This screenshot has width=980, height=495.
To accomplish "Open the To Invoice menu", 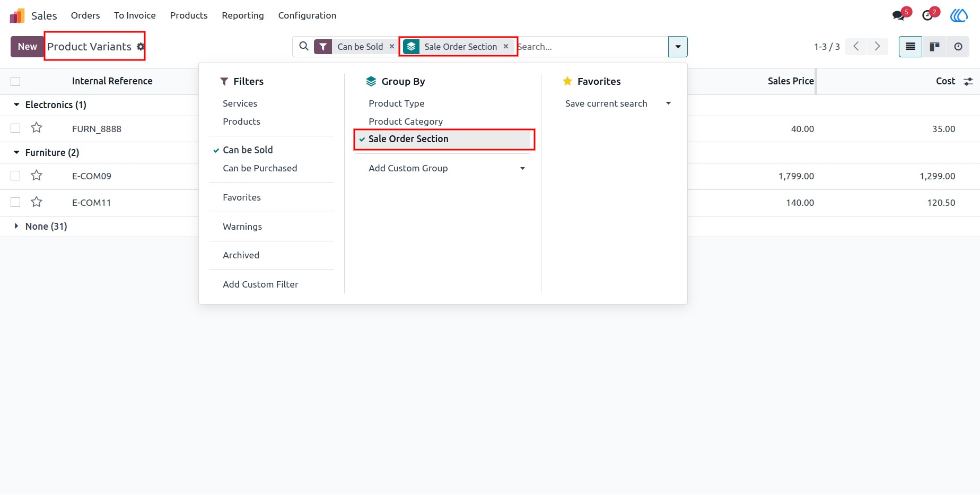I will coord(135,15).
